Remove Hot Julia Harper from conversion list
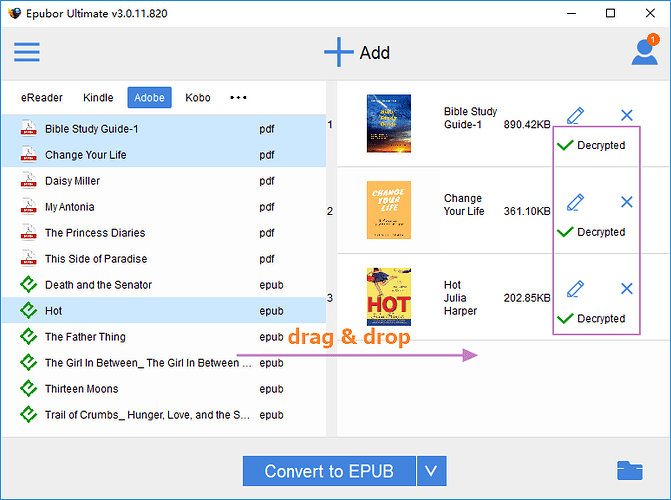Viewport: 671px width, 500px height. (x=626, y=289)
